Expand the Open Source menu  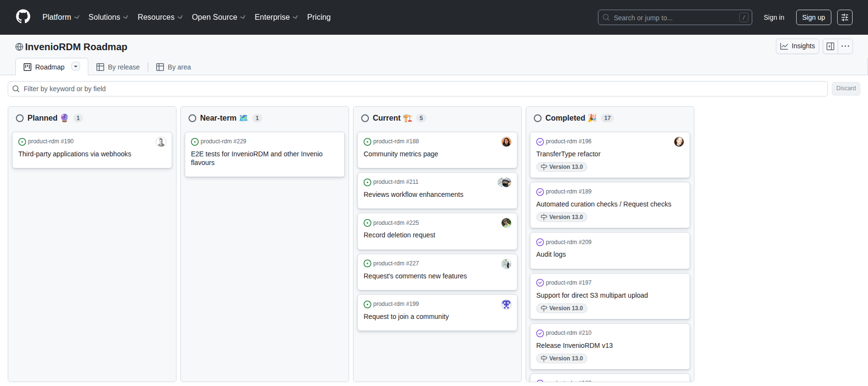coord(219,17)
